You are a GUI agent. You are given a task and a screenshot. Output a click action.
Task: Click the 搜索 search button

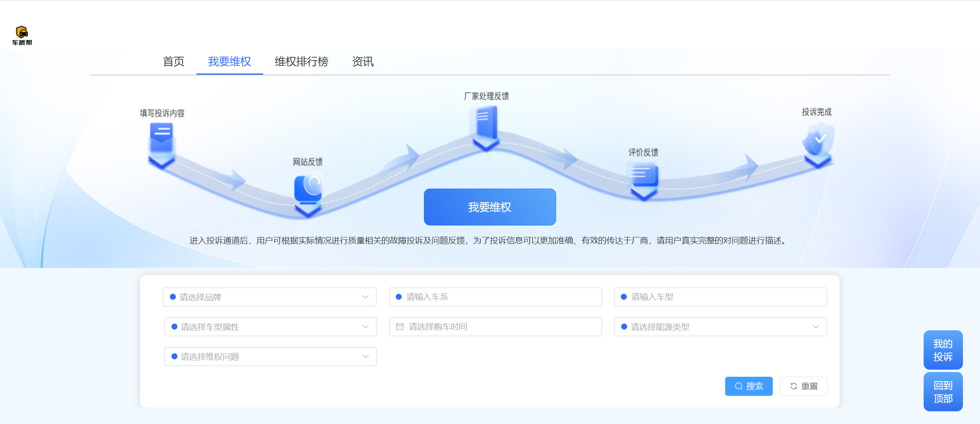[x=749, y=386]
